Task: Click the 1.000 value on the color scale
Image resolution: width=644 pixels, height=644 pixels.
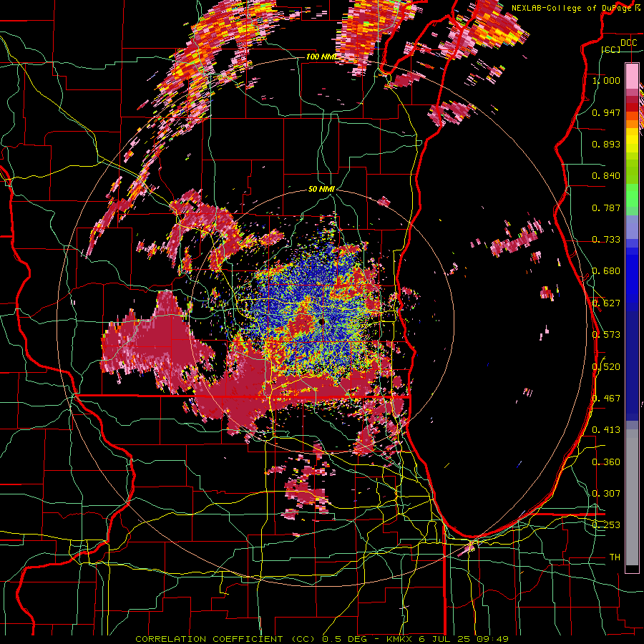Action: (606, 80)
